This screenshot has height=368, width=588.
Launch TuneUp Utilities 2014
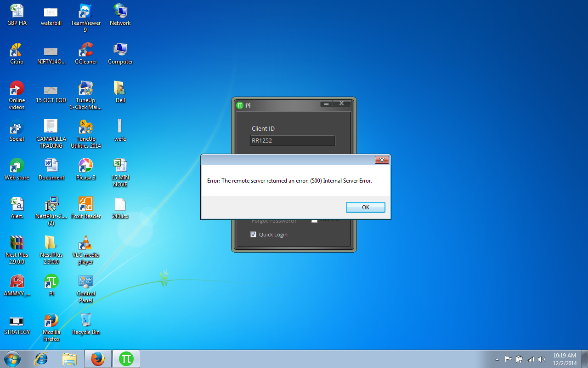(86, 134)
